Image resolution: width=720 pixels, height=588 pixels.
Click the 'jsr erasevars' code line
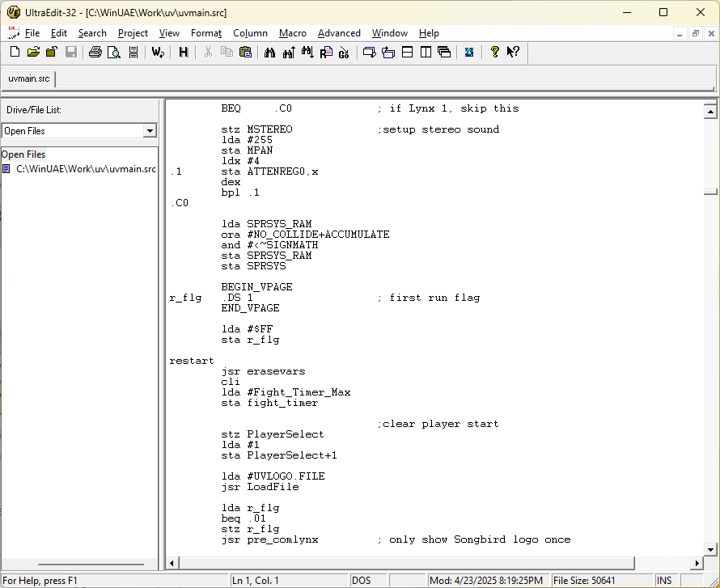tap(263, 372)
